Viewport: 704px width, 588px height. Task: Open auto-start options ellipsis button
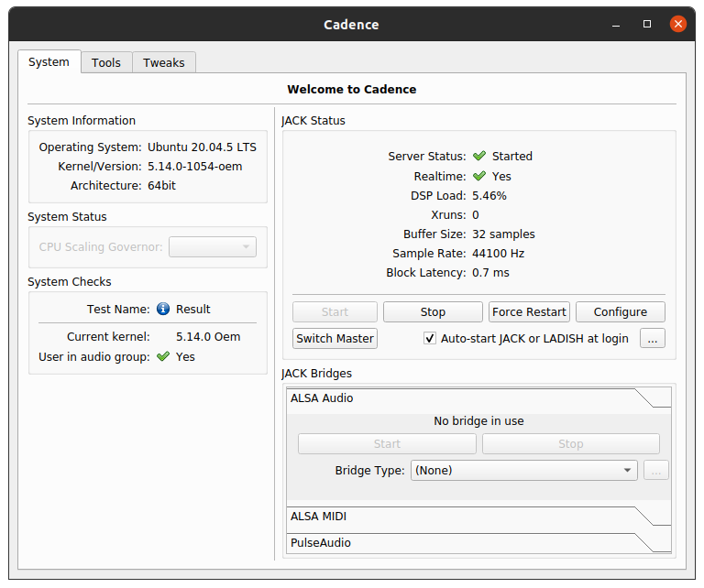point(653,339)
